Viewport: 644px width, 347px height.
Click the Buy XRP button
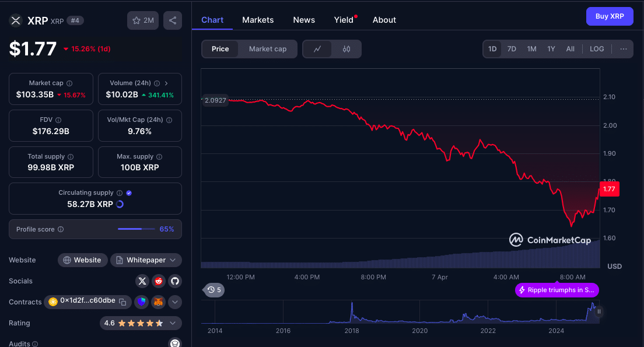coord(609,16)
